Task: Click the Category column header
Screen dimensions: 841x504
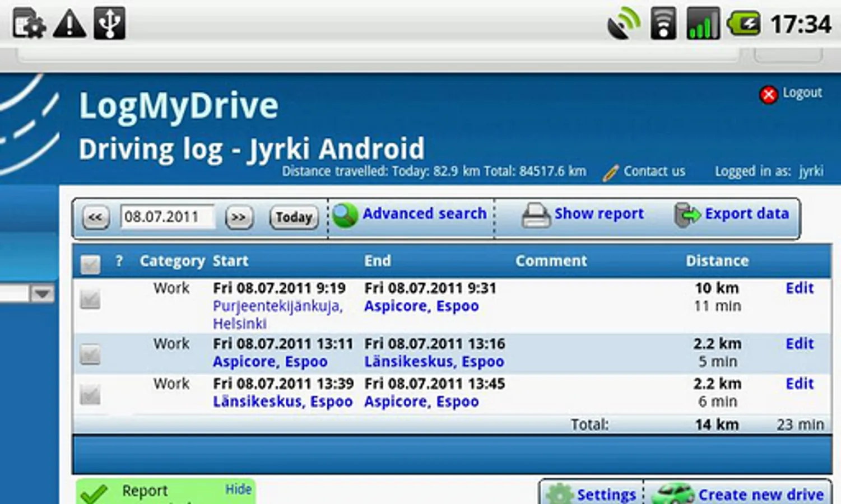Action: (x=173, y=261)
